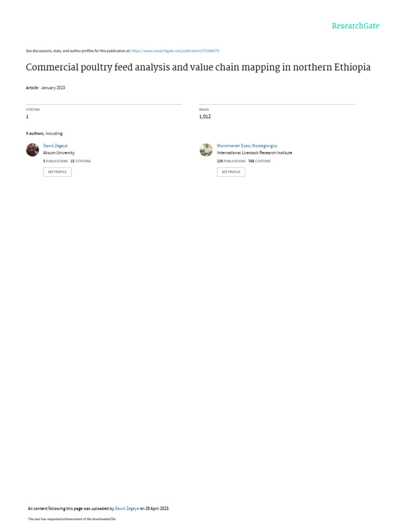Click the 5 publications stat for Dawit Zegeye
399x532 pixels.
[x=55, y=161]
